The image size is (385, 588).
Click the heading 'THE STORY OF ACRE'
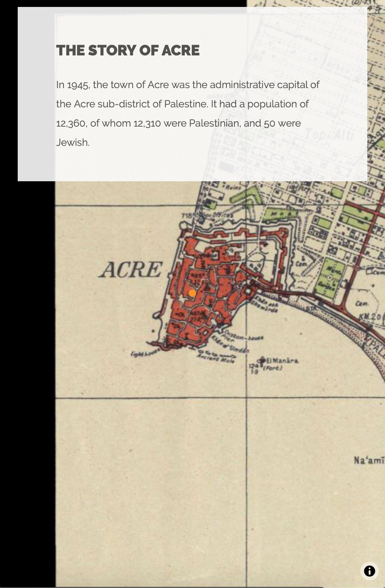coord(128,50)
